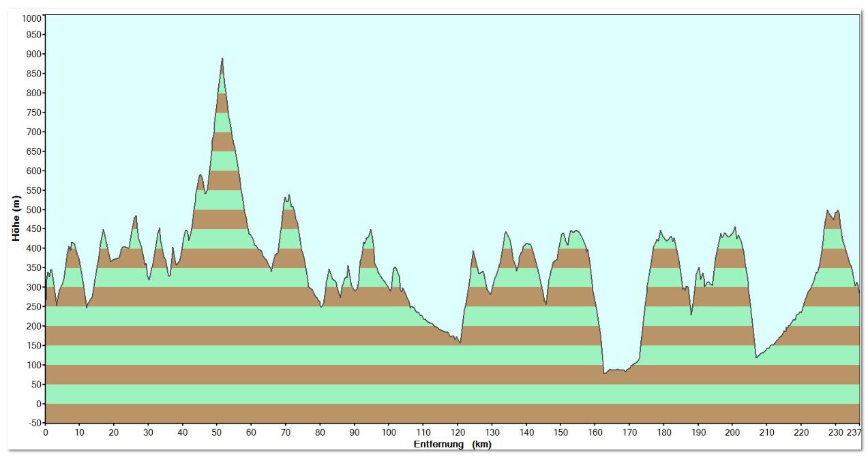Screen dimensions: 868x457
Task: Click the -50 label on elevation axis
Action: click(x=33, y=423)
